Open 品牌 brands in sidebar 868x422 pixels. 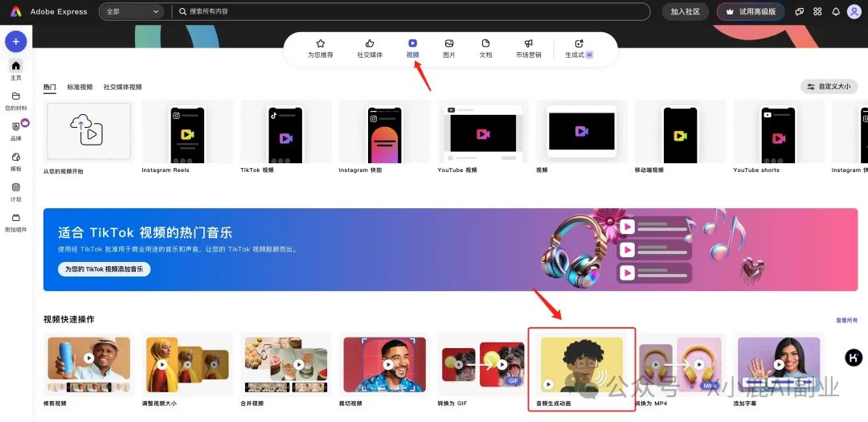[15, 131]
